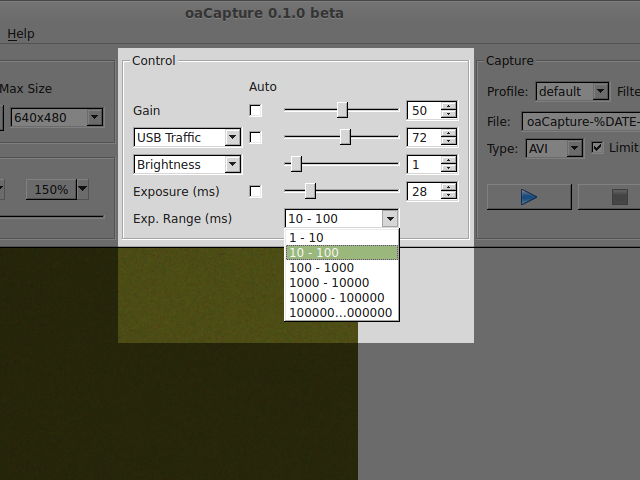Click the "Gain" label

click(x=147, y=111)
